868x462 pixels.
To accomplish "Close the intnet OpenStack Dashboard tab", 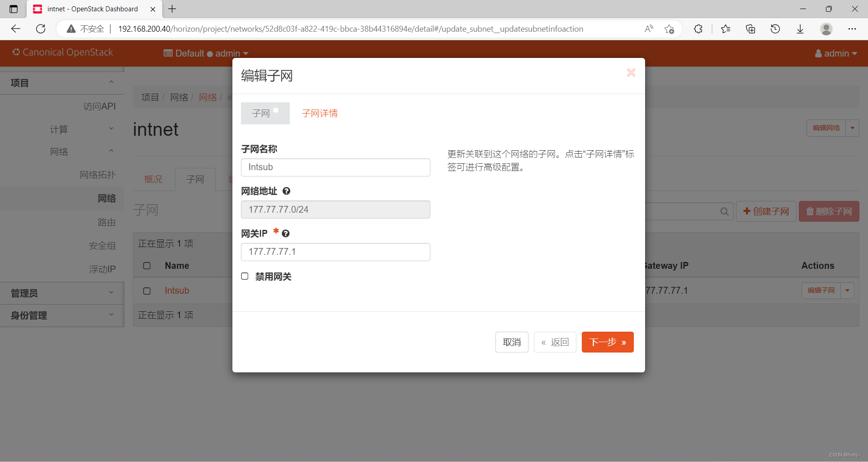I will click(x=153, y=9).
